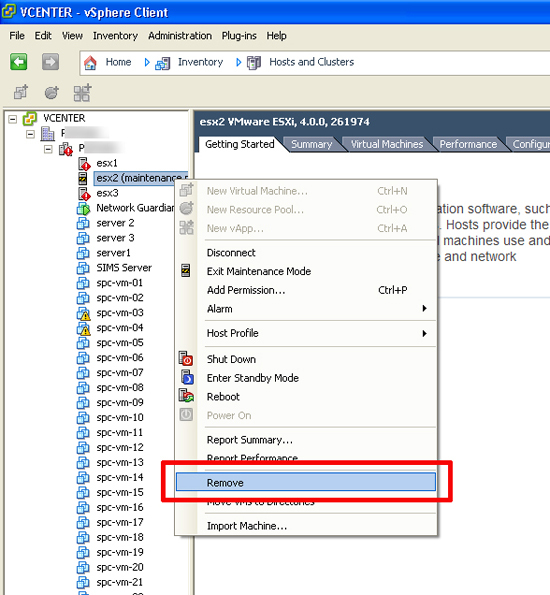Choose Import Machine in context menu
The image size is (550, 595).
click(247, 526)
